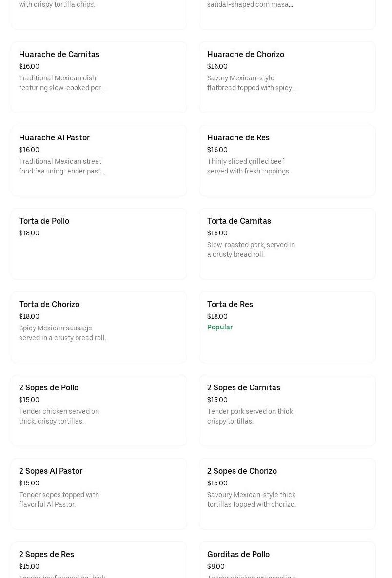Open Torta de Pollo details
Viewport: 392px width, 578px height.
[98, 244]
